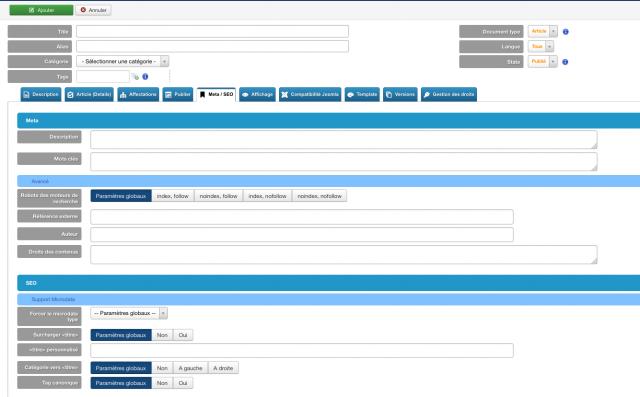
Task: Open the Forcer le microdata type dropdown
Action: 129,313
